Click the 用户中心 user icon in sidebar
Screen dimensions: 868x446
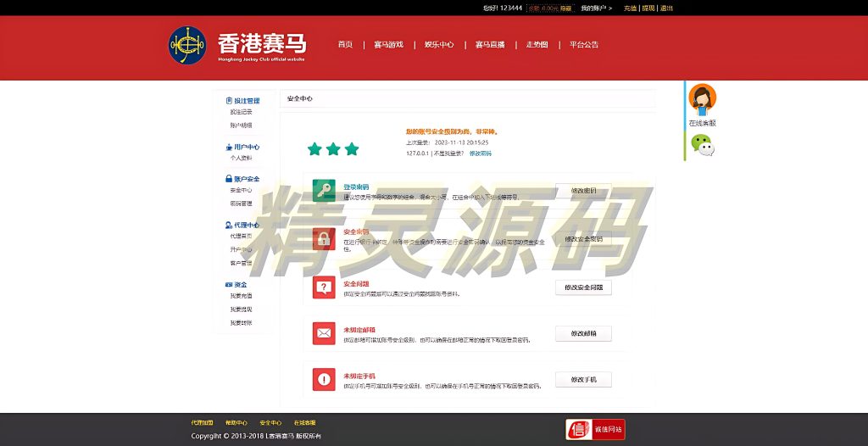point(229,148)
